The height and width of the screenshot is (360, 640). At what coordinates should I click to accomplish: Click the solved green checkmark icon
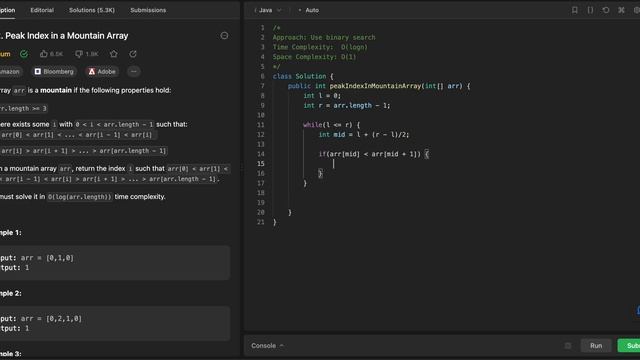24,54
